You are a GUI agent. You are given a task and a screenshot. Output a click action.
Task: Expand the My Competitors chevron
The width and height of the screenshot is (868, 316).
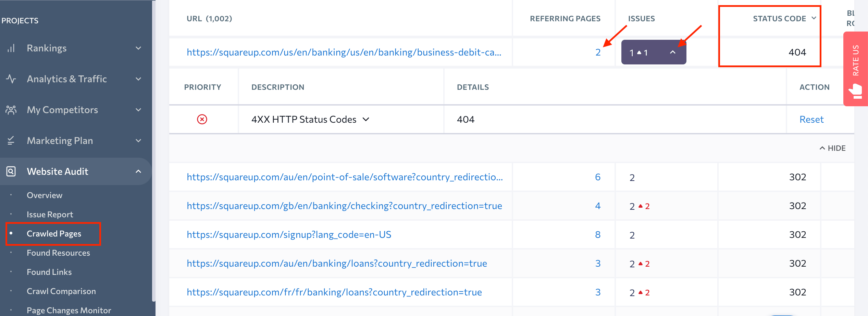pyautogui.click(x=138, y=110)
